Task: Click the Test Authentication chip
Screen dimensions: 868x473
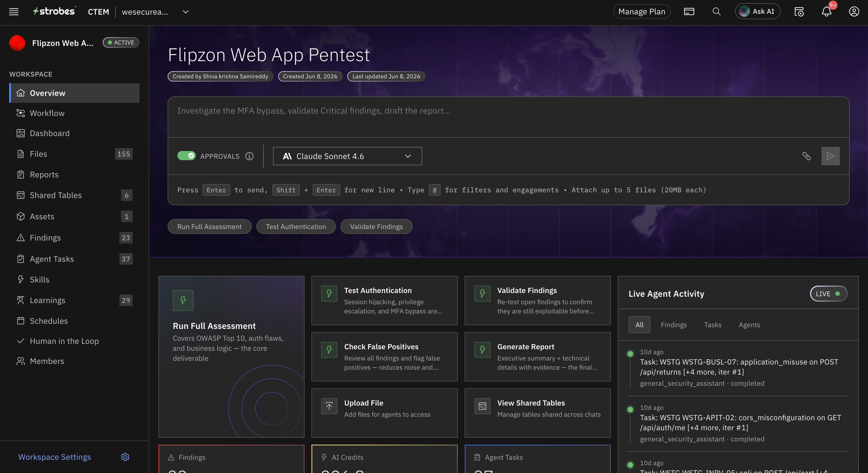Action: [x=296, y=226]
